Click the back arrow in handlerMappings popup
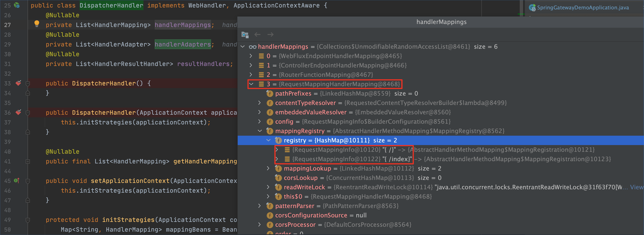The image size is (644, 235). pyautogui.click(x=257, y=35)
